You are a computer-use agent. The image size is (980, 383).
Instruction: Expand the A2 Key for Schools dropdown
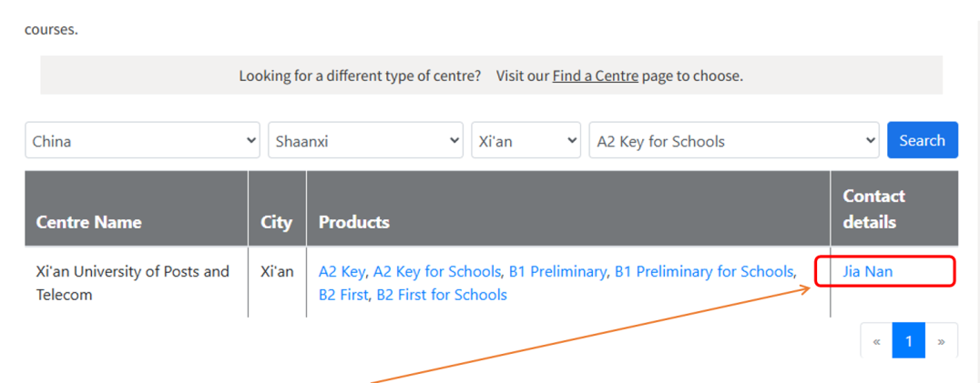[x=734, y=141]
